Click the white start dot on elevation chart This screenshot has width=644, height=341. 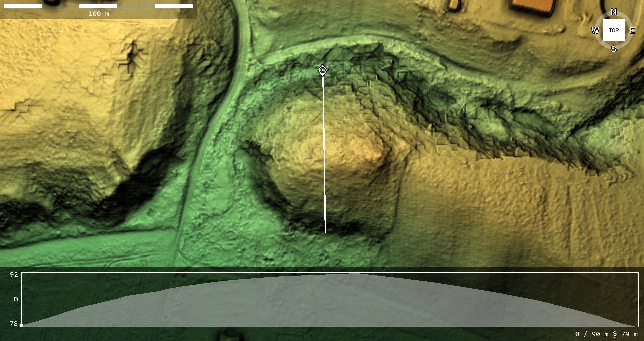click(22, 325)
